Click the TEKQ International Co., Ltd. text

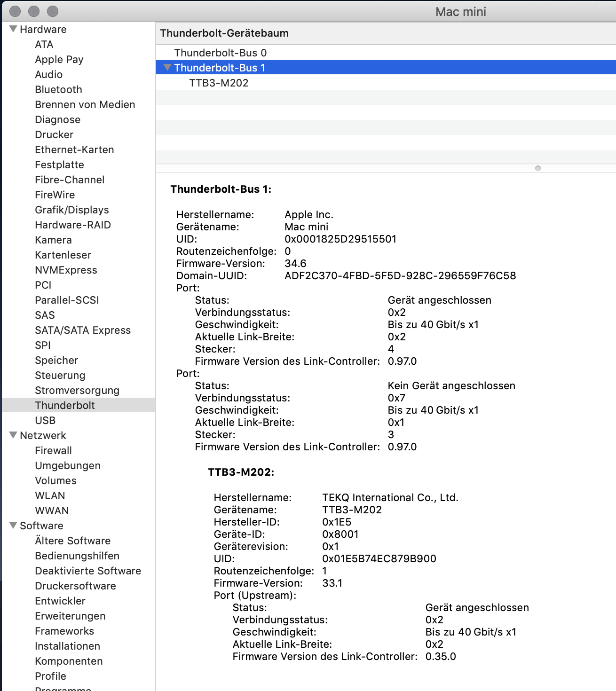pyautogui.click(x=390, y=497)
